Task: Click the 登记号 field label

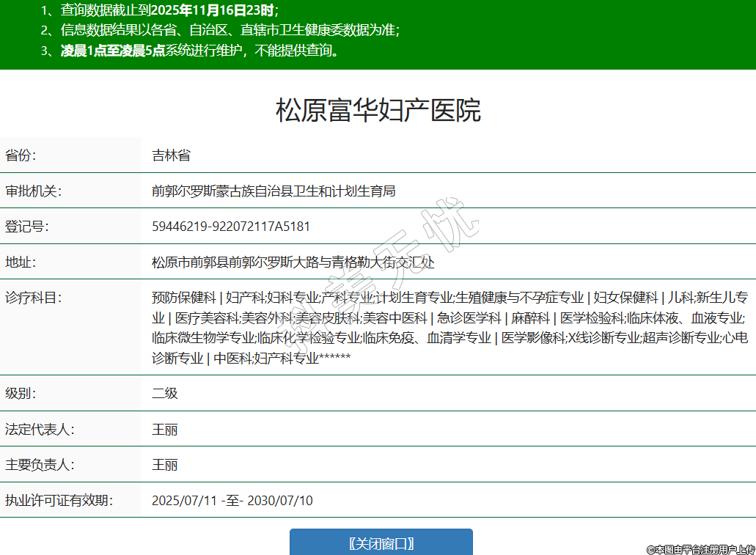Action: [27, 227]
